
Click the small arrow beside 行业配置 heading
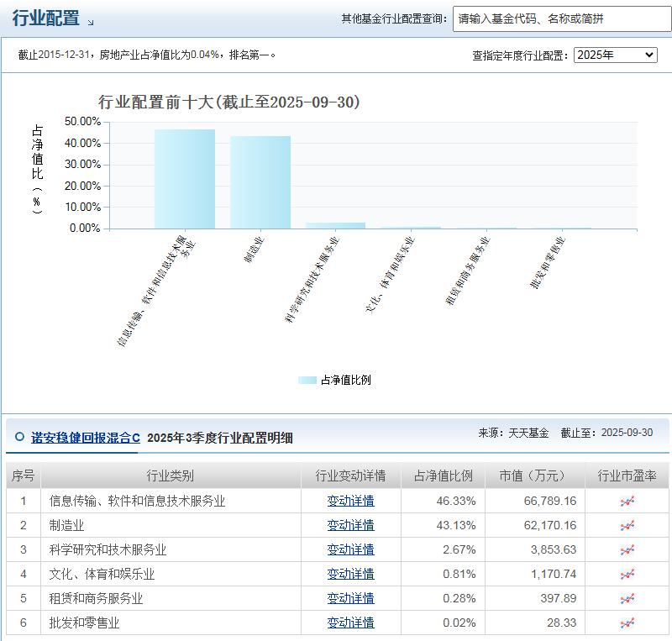(x=91, y=23)
